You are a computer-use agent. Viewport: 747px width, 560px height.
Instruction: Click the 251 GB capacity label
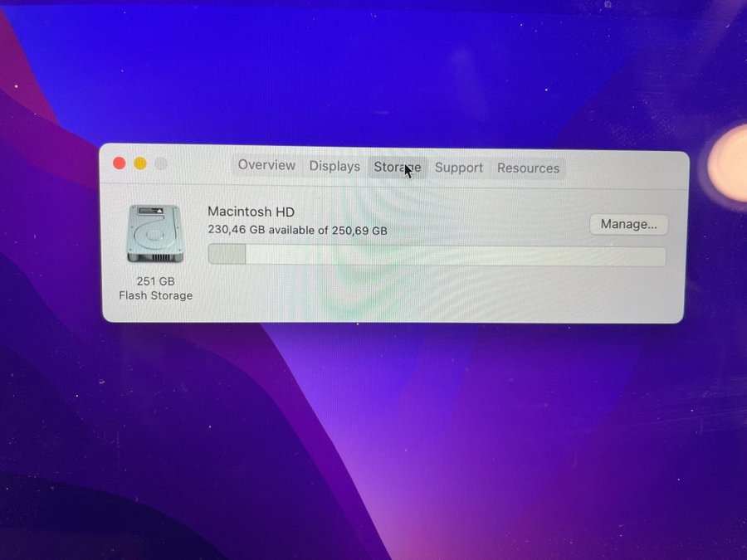(155, 281)
